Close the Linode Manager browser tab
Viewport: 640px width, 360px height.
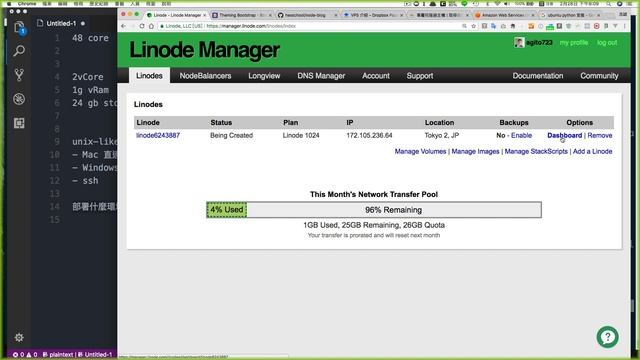(x=204, y=15)
